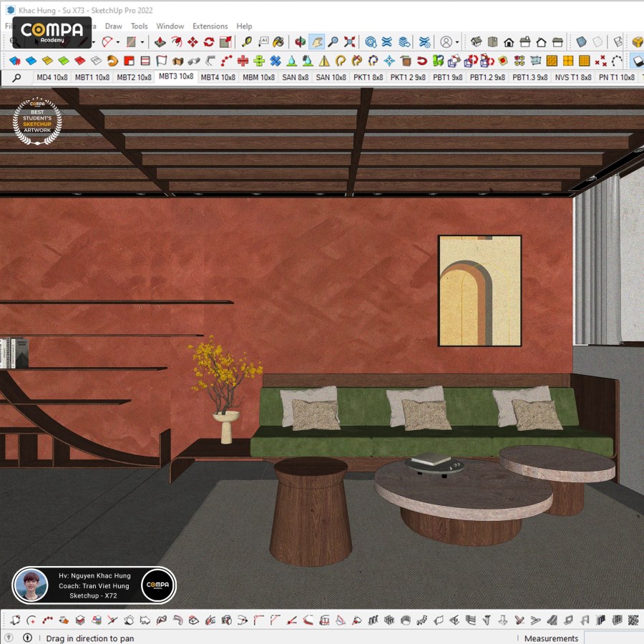Viewport: 644px width, 644px height.
Task: Select the Zoom magnifier tool
Action: (x=333, y=42)
